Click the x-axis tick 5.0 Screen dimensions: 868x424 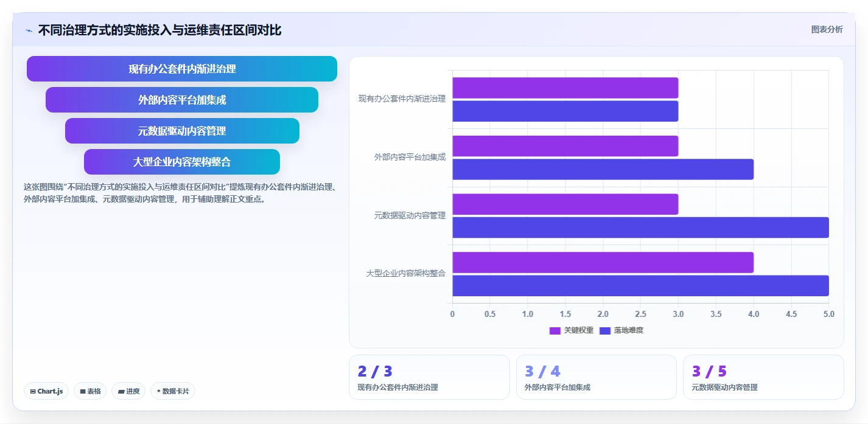pos(829,314)
